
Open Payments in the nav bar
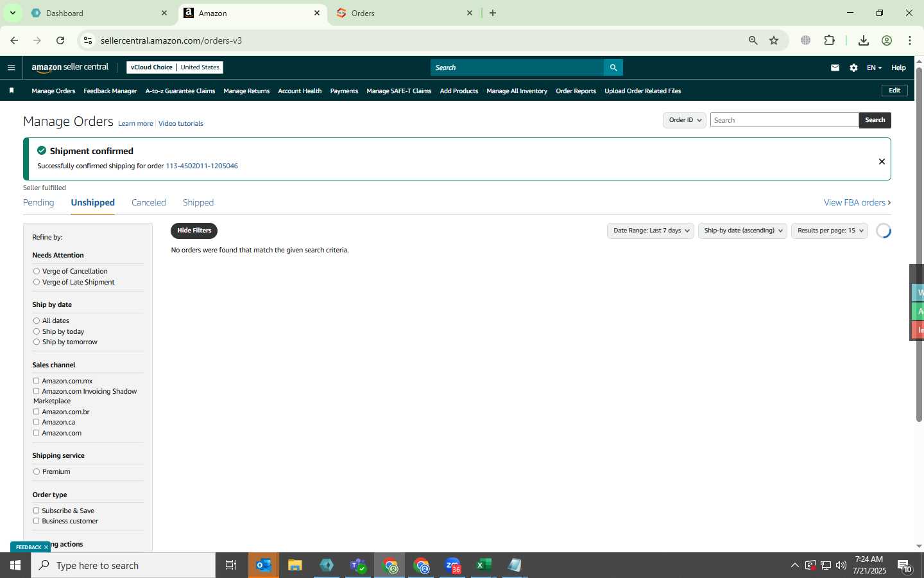tap(344, 91)
